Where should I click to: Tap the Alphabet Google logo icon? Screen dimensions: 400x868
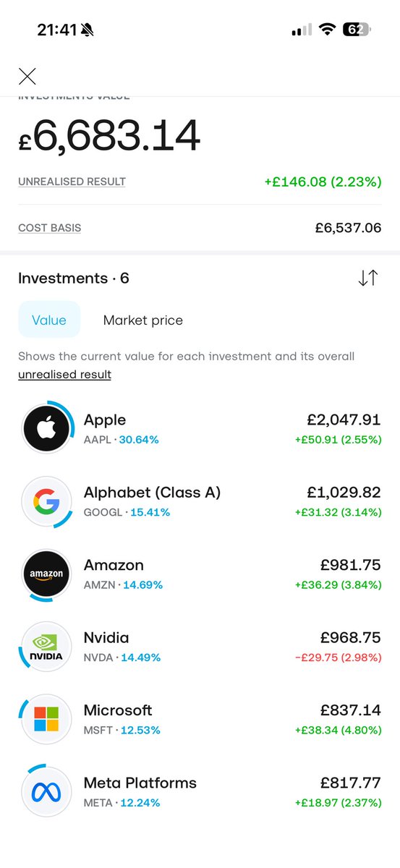click(46, 501)
